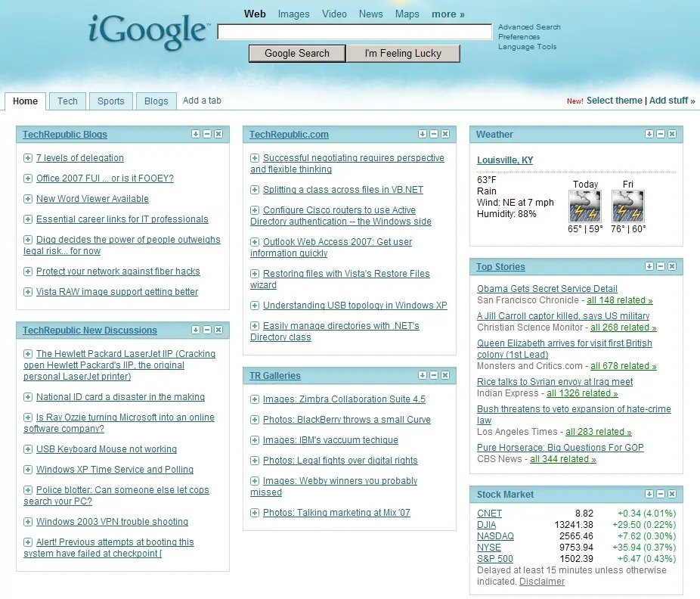Click Add a tab
The image size is (700, 599).
(202, 101)
